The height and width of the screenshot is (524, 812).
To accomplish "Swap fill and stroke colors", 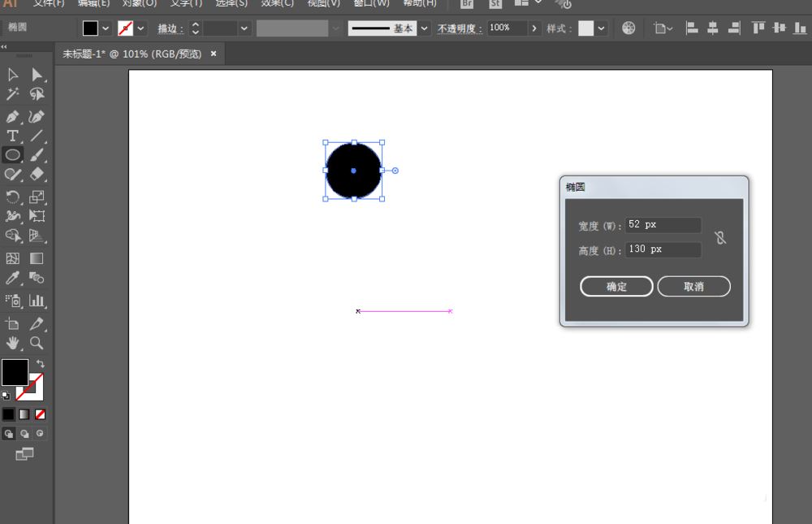I will coord(41,363).
